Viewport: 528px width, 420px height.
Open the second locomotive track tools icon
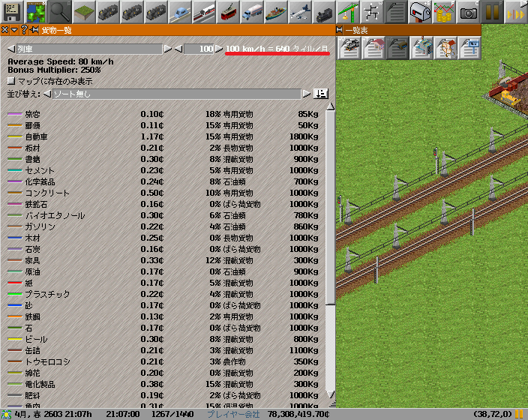[132, 12]
